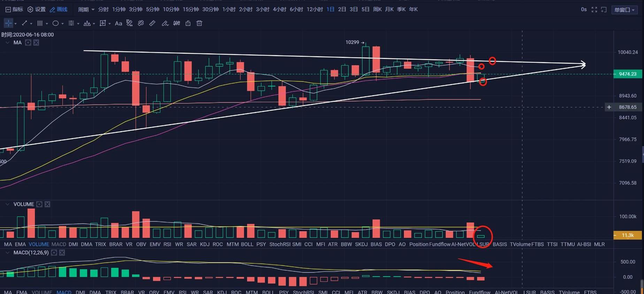
Task: Select the ruler measure tool
Action: coord(152,23)
